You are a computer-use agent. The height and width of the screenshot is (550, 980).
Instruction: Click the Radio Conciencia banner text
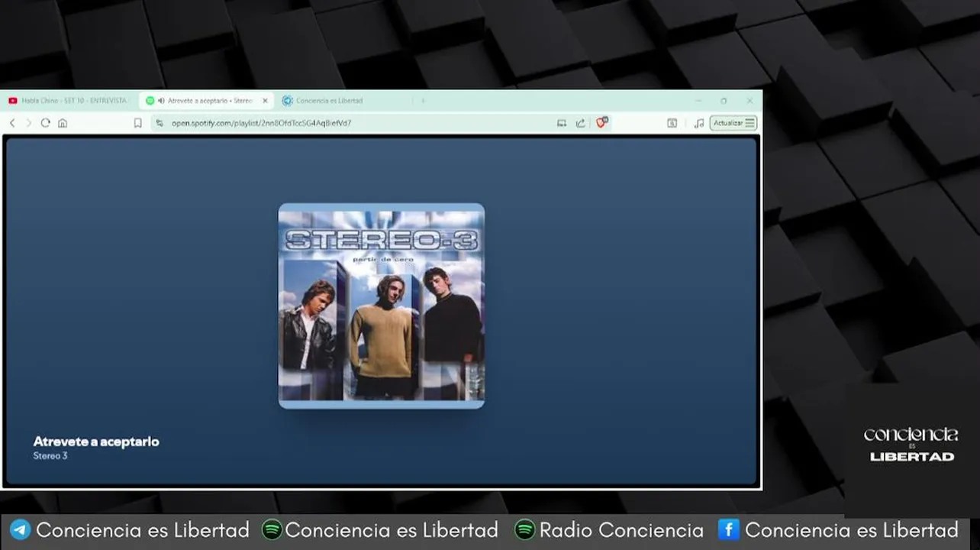[x=622, y=530]
